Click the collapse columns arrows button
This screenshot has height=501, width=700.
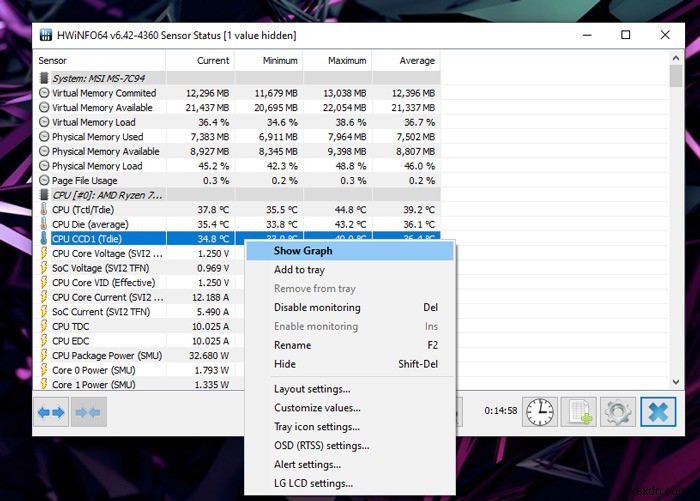click(88, 412)
